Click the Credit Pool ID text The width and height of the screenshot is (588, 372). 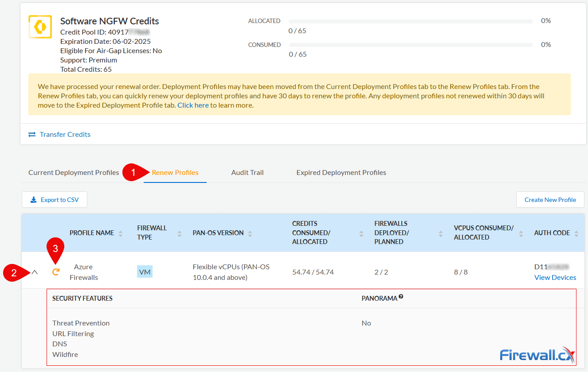[105, 32]
